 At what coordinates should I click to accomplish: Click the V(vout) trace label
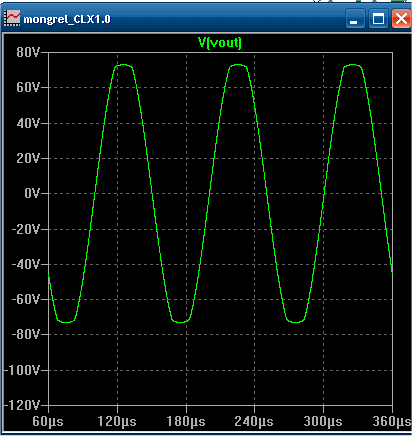point(220,43)
